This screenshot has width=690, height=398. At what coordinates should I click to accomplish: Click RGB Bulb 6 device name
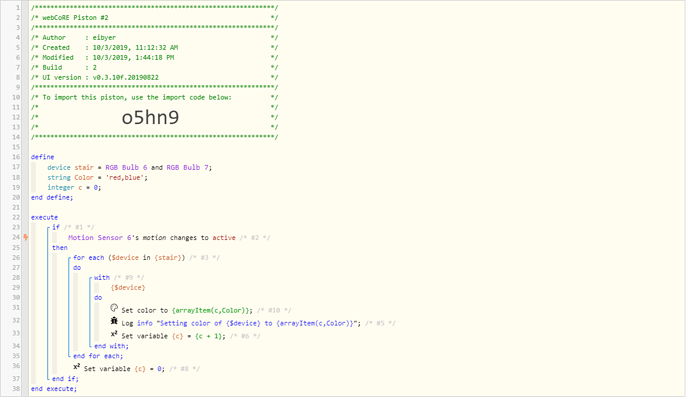(x=126, y=168)
